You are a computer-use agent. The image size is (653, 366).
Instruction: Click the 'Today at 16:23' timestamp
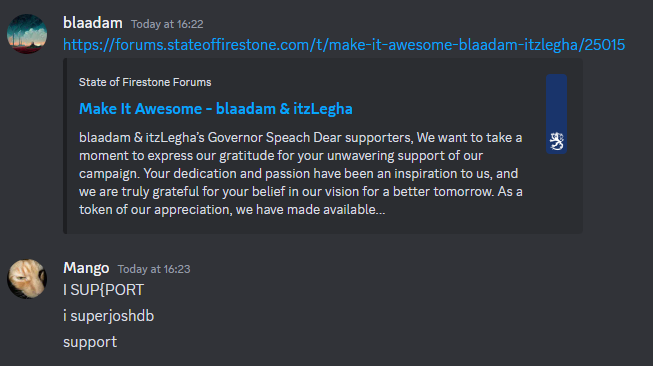[154, 269]
